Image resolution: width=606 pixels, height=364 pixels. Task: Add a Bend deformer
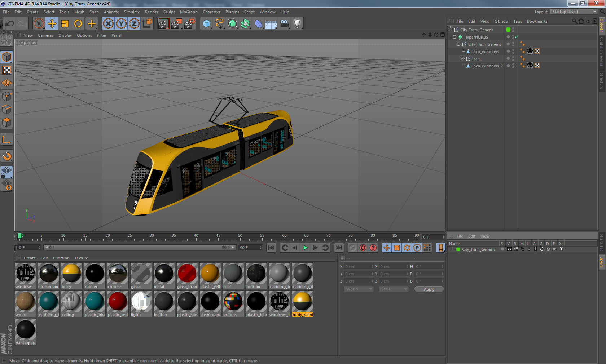pos(258,24)
